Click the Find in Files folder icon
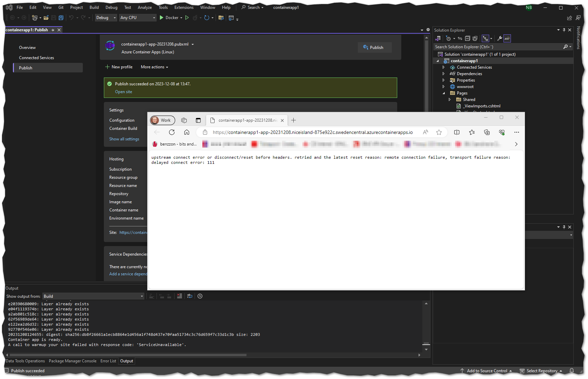Screen dimensions: 588x379 coord(221,18)
